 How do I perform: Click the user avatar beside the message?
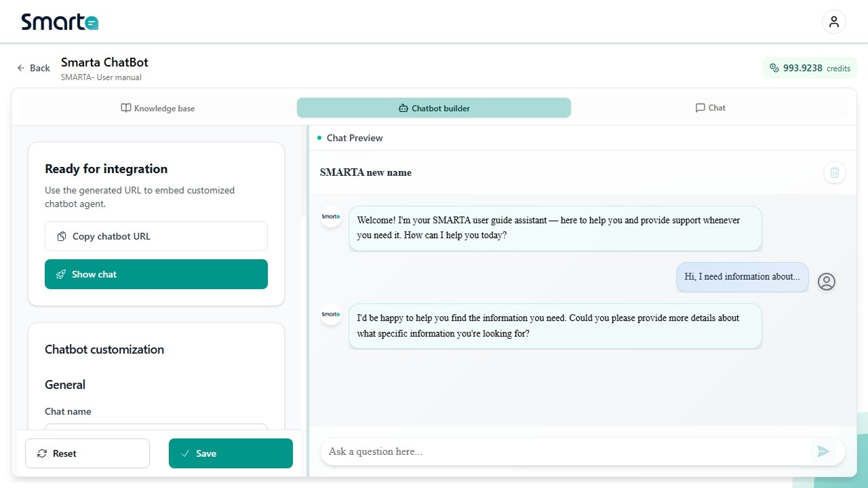point(827,282)
